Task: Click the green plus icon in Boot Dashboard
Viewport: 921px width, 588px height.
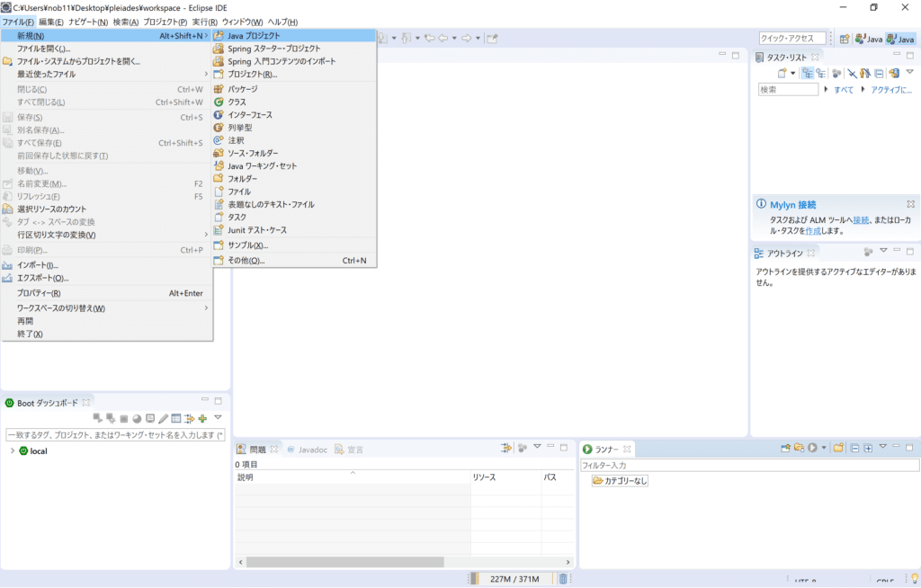Action: [x=202, y=418]
